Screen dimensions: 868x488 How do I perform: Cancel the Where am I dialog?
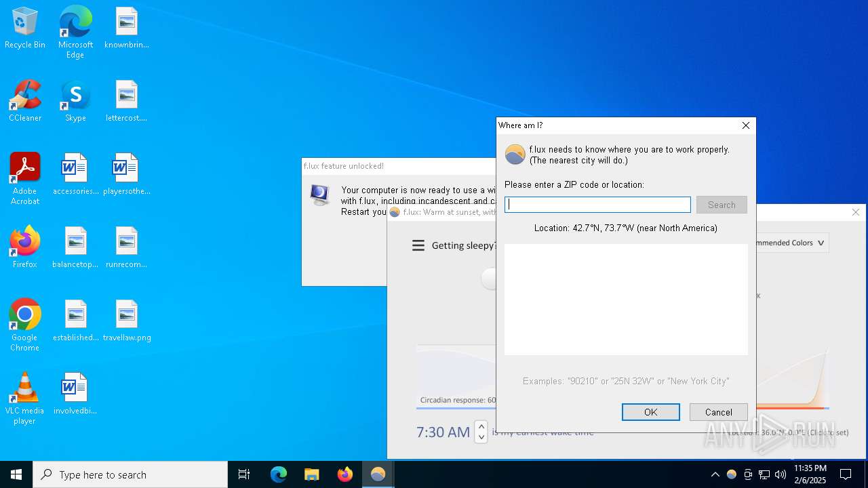[719, 412]
